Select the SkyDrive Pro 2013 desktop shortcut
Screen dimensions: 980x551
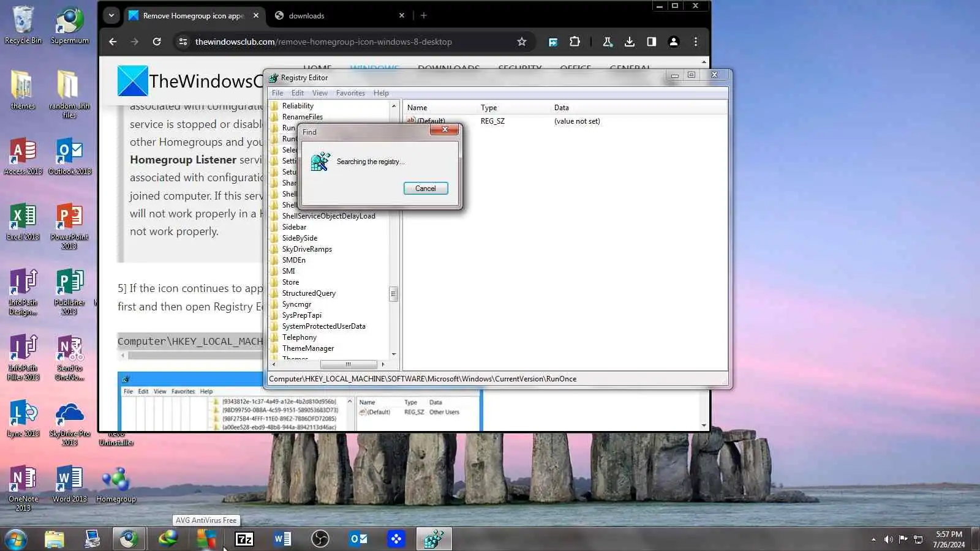click(x=69, y=423)
